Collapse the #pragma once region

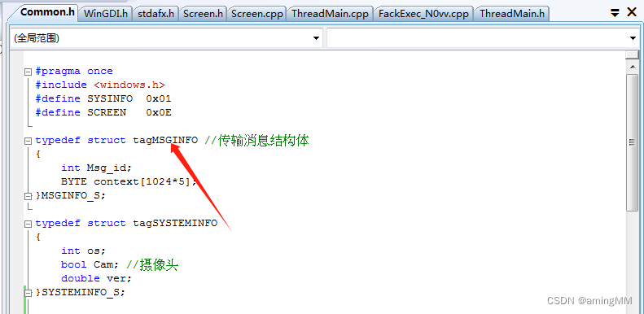(x=28, y=72)
